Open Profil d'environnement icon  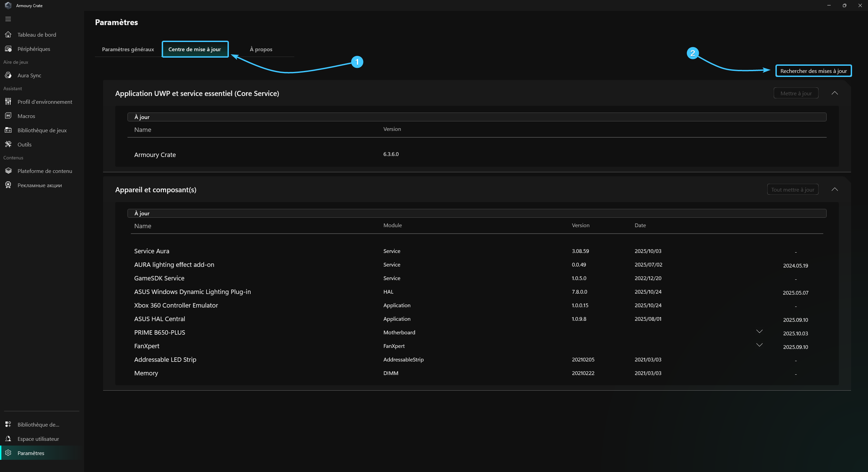(x=8, y=102)
